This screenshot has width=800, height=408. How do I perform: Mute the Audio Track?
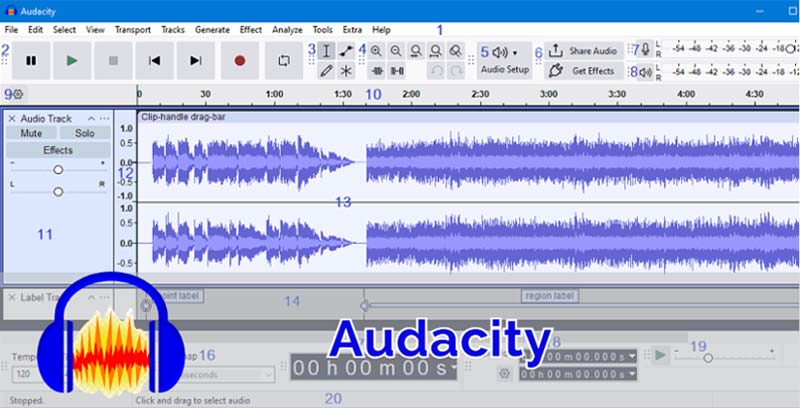pyautogui.click(x=31, y=133)
